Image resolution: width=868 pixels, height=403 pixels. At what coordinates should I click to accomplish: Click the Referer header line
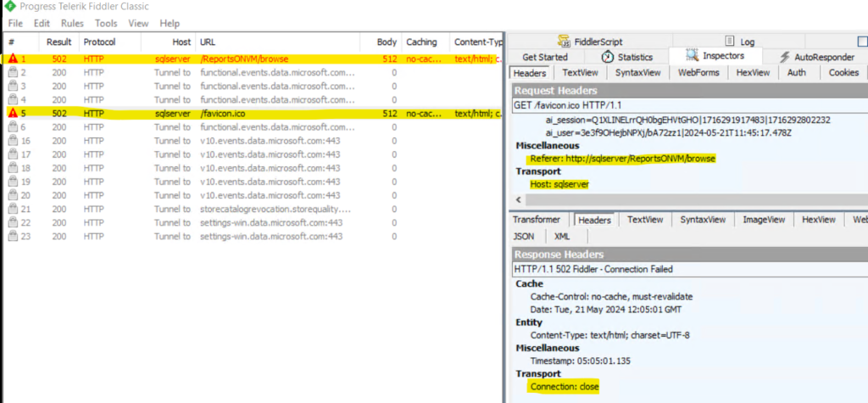coord(622,159)
